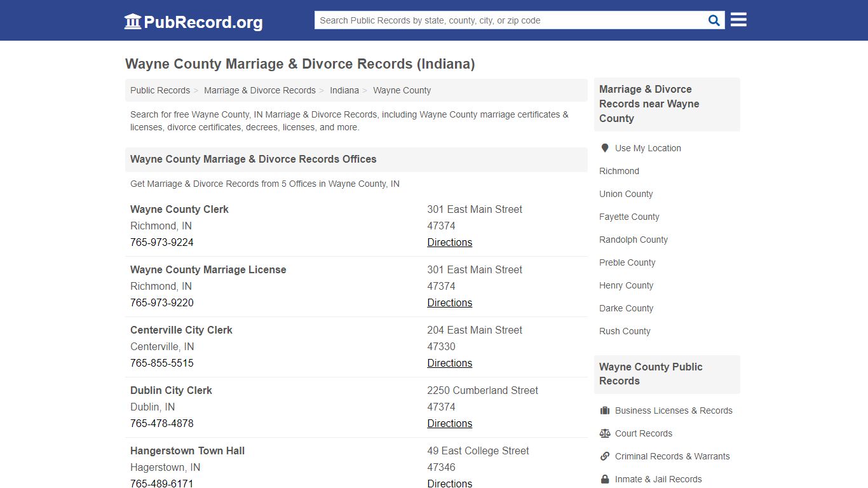This screenshot has height=488, width=868.
Task: Click the Inmate & Jail lock icon
Action: point(605,479)
